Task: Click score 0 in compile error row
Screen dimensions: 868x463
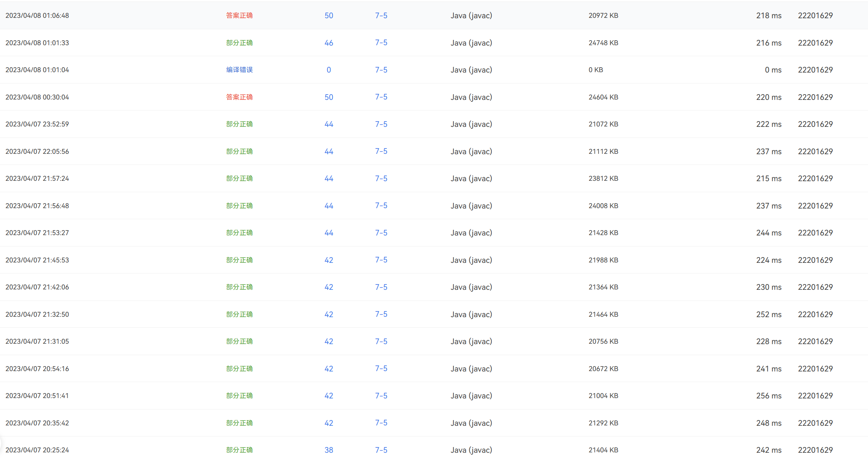Action: 329,70
